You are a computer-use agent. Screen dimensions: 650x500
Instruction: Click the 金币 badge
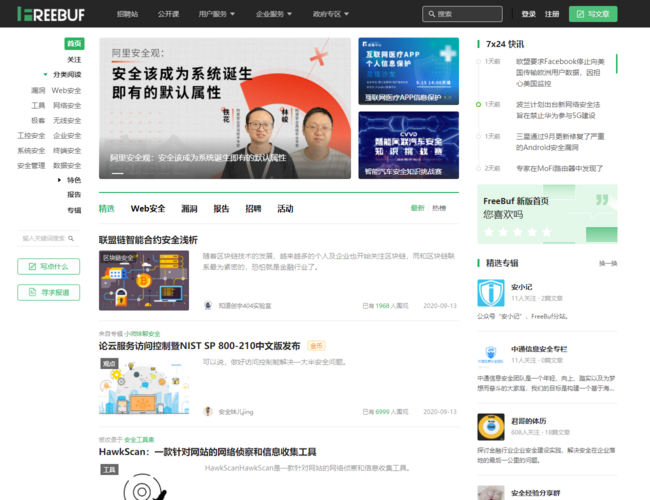pos(316,346)
